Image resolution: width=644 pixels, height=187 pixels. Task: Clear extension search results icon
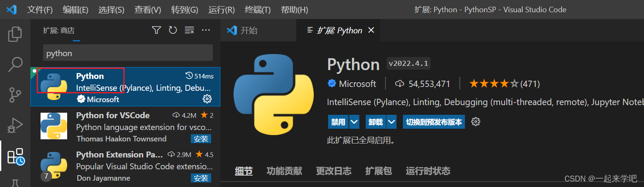[x=189, y=30]
